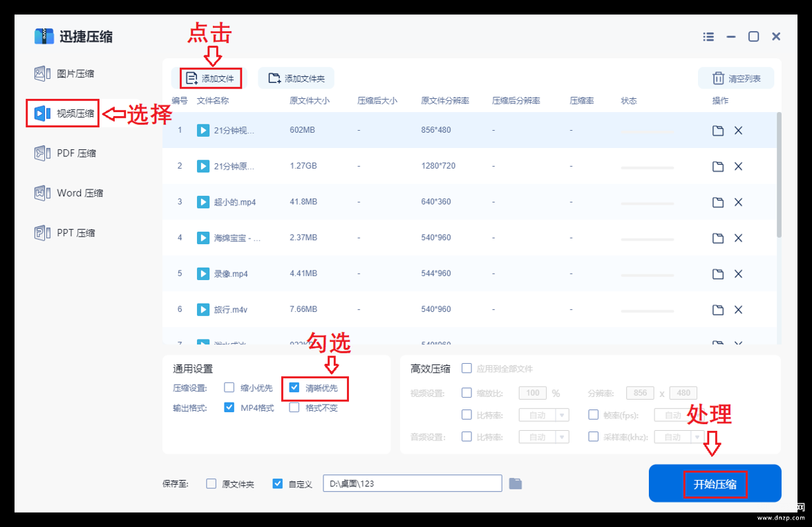
Task: Click the 分辨率 height field showing 480
Action: pyautogui.click(x=683, y=393)
